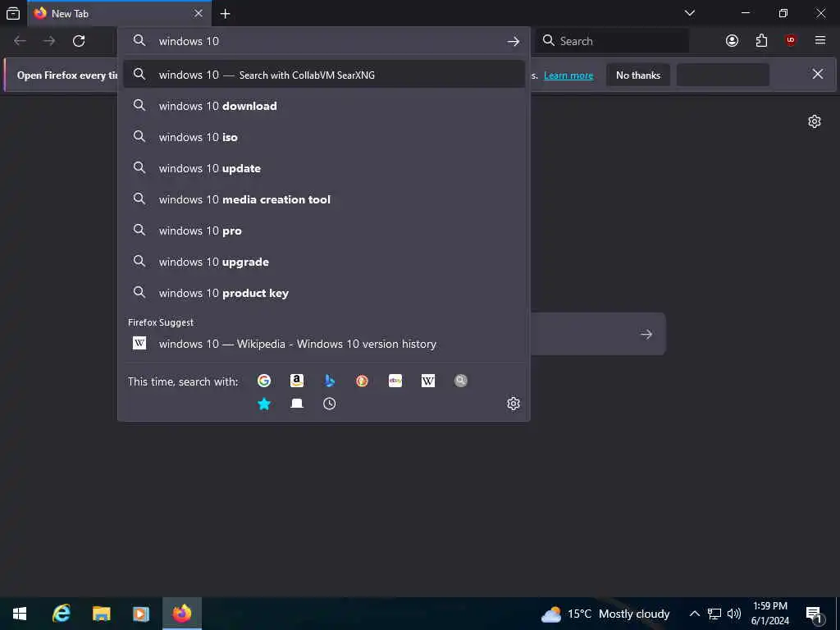Open the Firefox hamburger application menu
This screenshot has height=630, width=840.
820,41
